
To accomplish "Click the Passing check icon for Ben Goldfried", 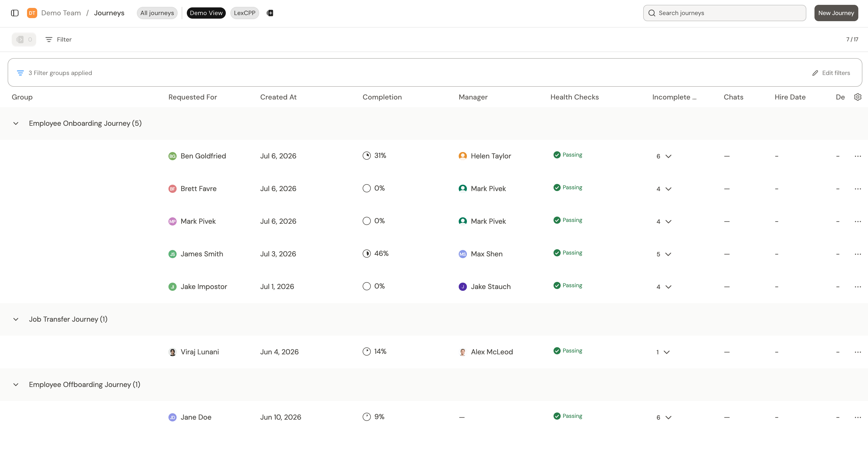I will point(557,155).
